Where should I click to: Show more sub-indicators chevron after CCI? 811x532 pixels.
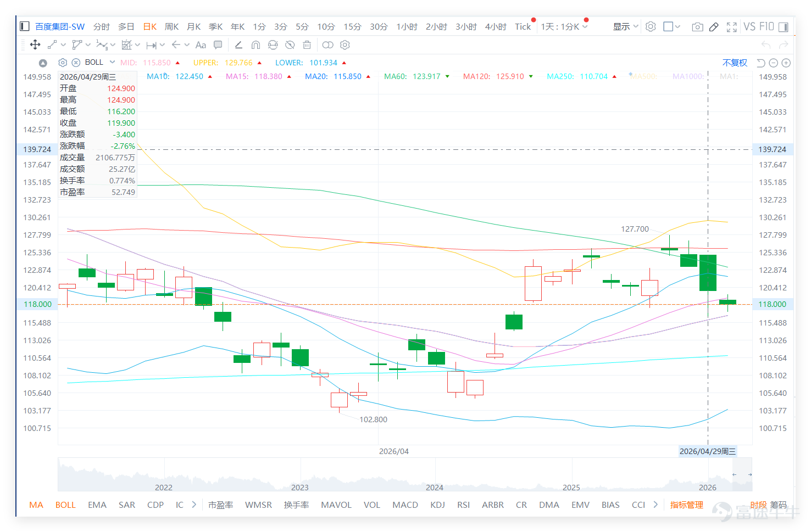click(x=656, y=505)
